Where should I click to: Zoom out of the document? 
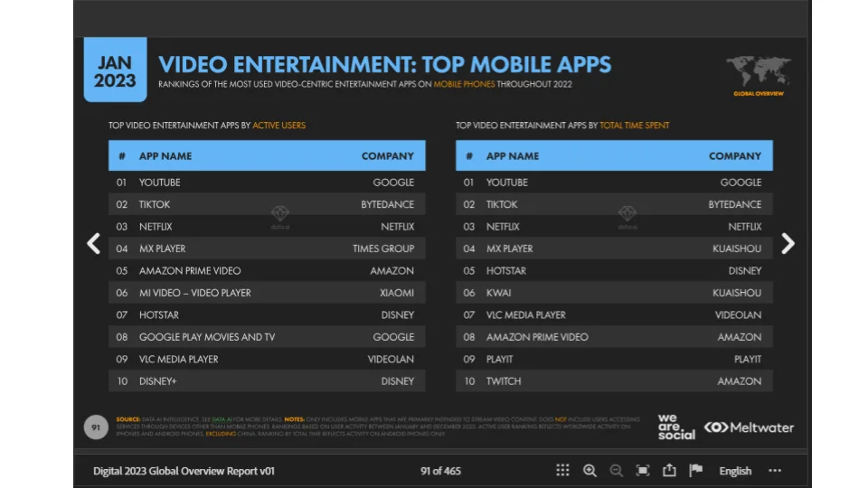pos(616,471)
